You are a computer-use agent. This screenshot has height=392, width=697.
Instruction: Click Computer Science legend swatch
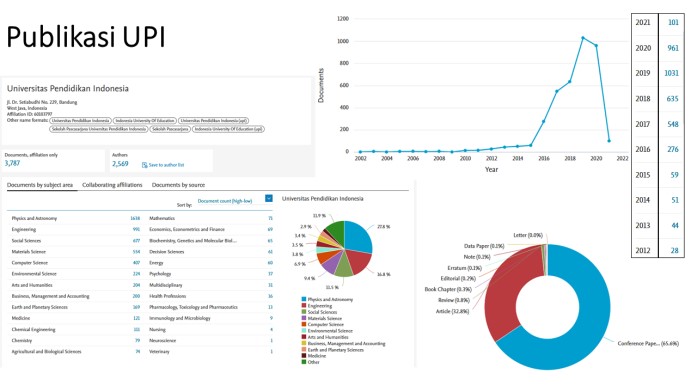(304, 324)
